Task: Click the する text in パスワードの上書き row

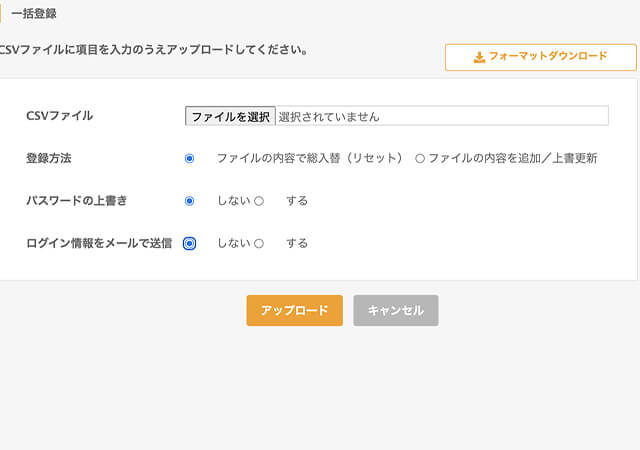Action: (x=297, y=200)
